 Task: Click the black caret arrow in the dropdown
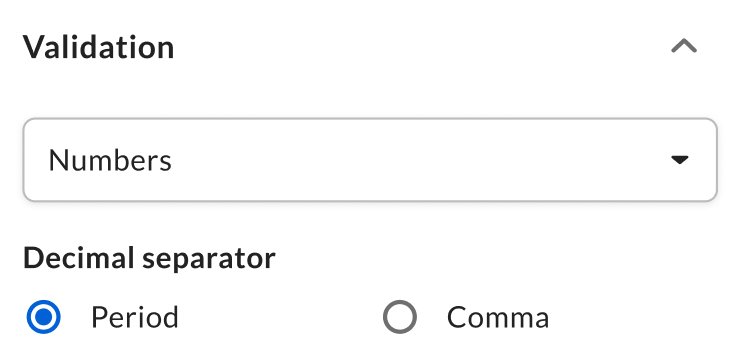680,160
